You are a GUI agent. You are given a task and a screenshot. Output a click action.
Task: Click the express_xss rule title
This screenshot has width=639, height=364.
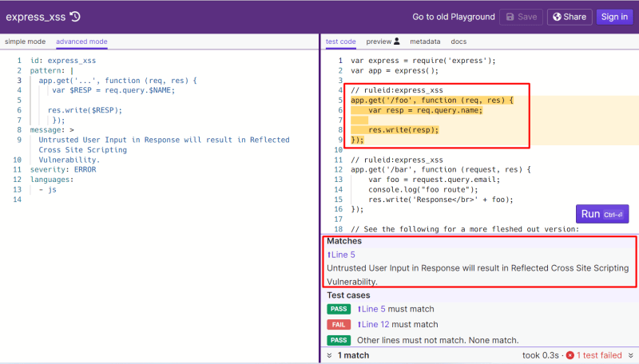(35, 17)
